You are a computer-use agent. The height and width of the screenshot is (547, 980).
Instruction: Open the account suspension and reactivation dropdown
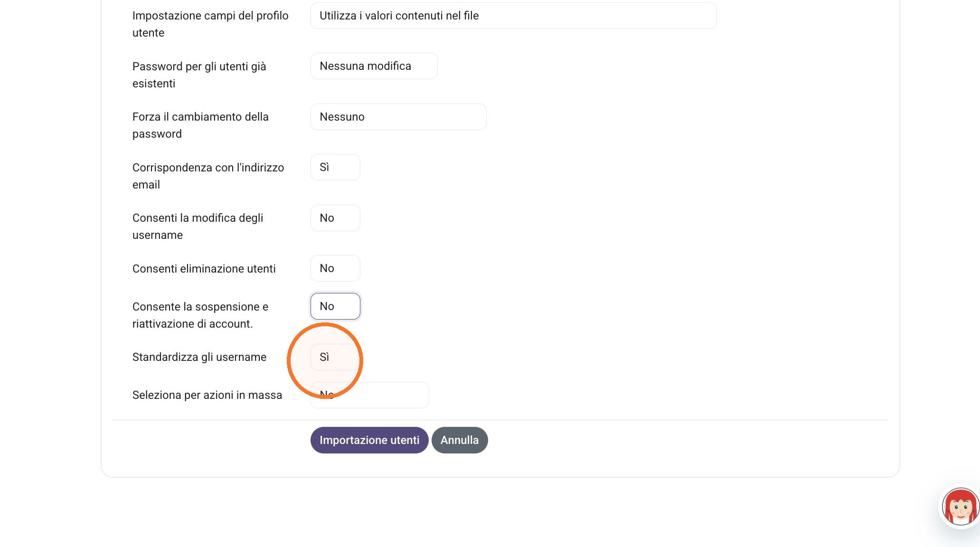[335, 306]
